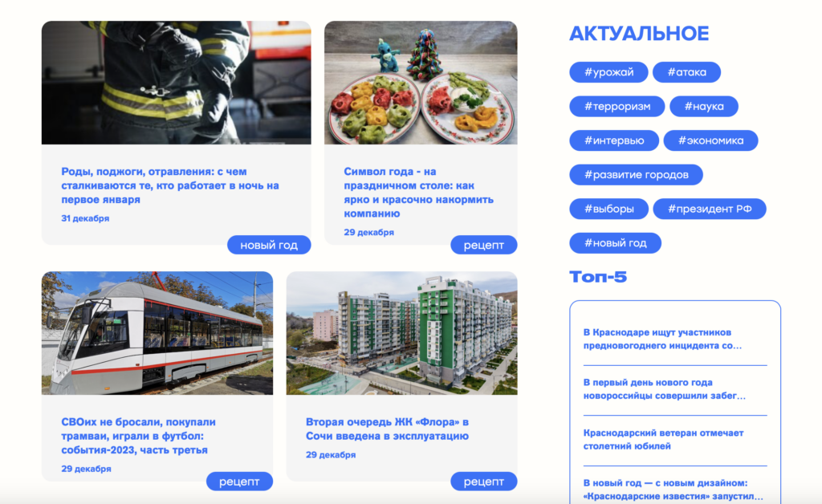Open headline 'Символ года - на праздничном столе'
The width and height of the screenshot is (822, 504).
(419, 193)
